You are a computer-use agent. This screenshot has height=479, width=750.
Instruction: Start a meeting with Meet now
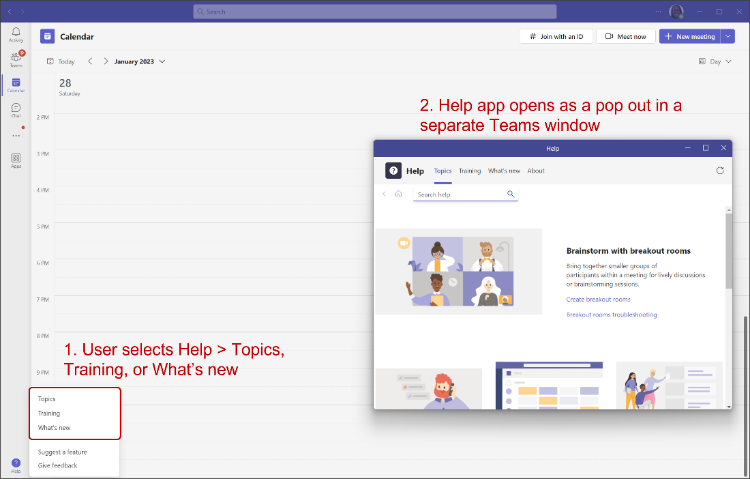pos(626,36)
